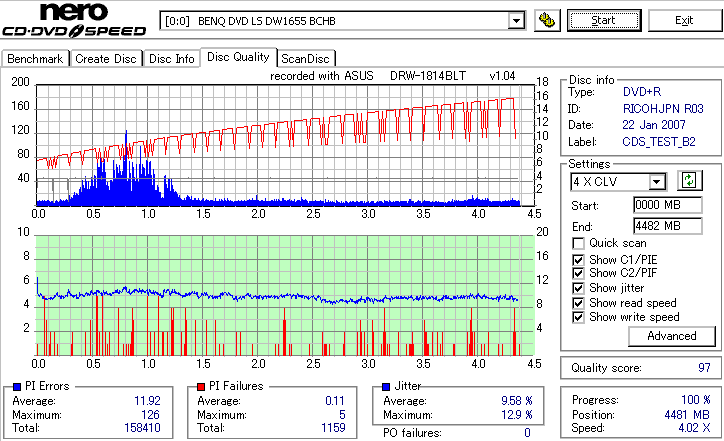Image resolution: width=724 pixels, height=441 pixels.
Task: Click the PO failures value 0
Action: click(x=527, y=433)
